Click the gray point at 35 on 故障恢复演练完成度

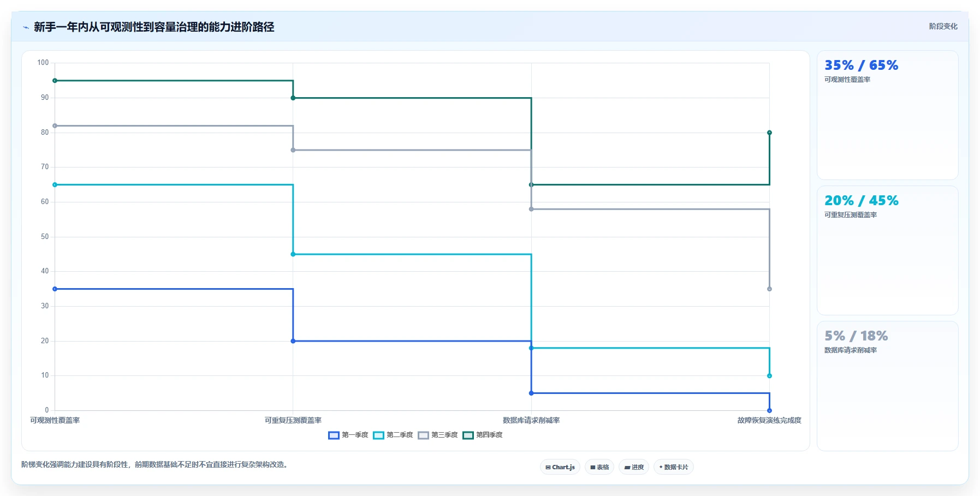coord(769,289)
